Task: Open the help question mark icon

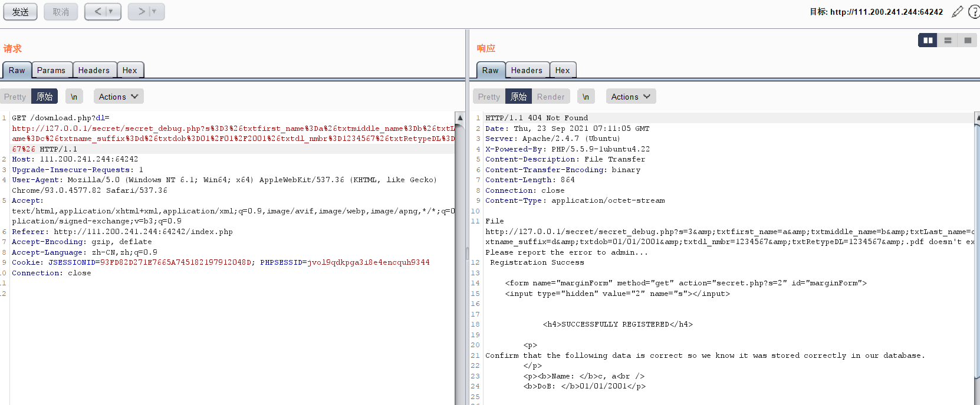Action: (x=974, y=11)
